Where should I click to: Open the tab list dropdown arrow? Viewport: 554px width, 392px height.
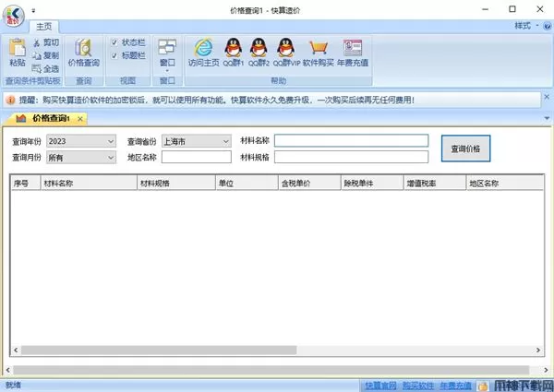[x=547, y=119]
